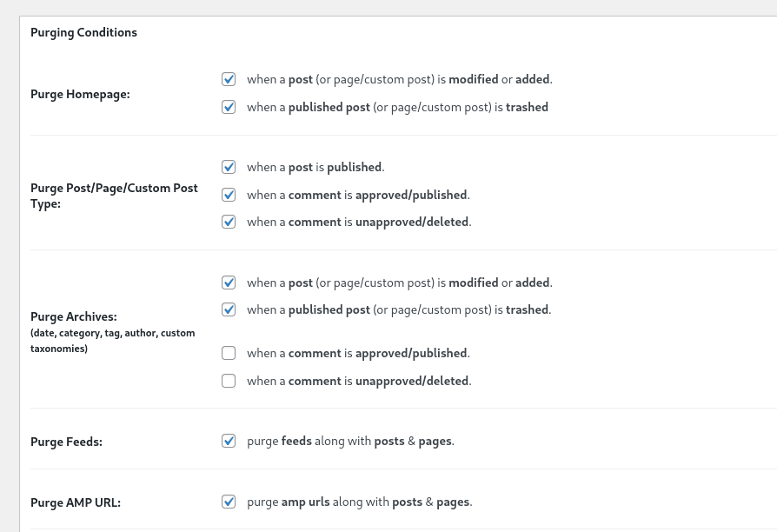Screen dimensions: 777x532
Task: Click the 'Purge Feeds:' row heading
Action: pos(66,442)
